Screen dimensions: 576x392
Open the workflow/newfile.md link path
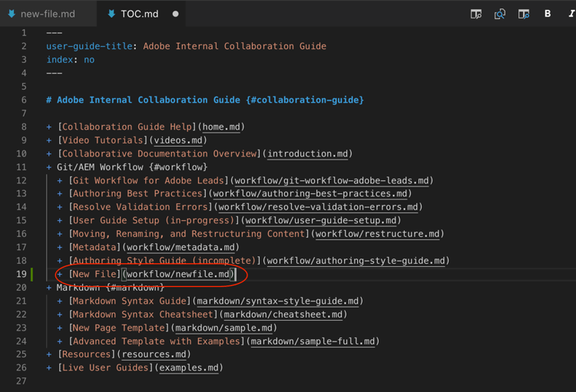178,274
